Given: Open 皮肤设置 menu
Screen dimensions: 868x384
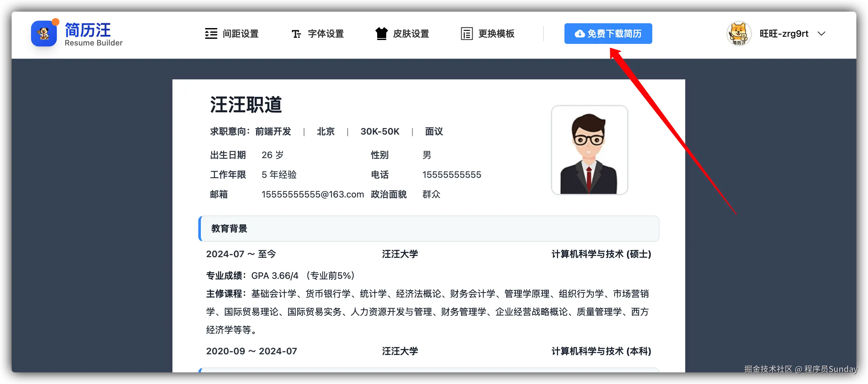Looking at the screenshot, I should pos(411,34).
